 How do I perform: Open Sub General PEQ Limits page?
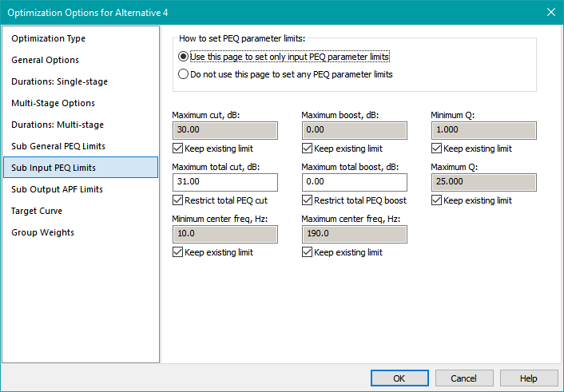coord(81,146)
